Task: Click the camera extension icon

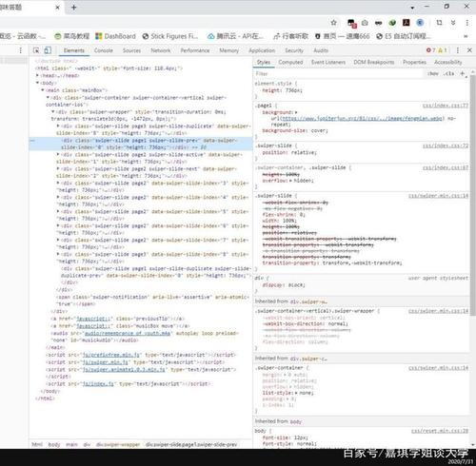Action: [365, 23]
